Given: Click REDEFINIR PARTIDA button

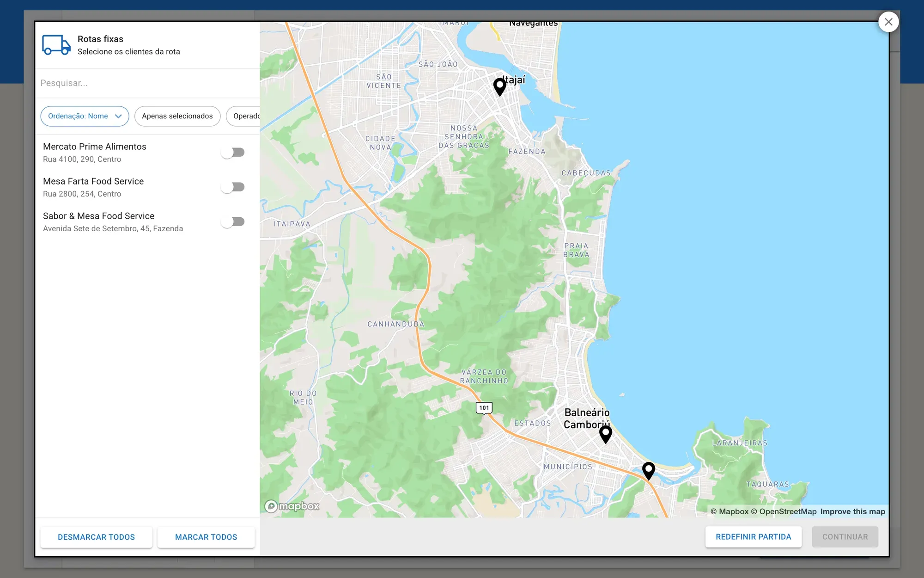Looking at the screenshot, I should click(x=754, y=537).
